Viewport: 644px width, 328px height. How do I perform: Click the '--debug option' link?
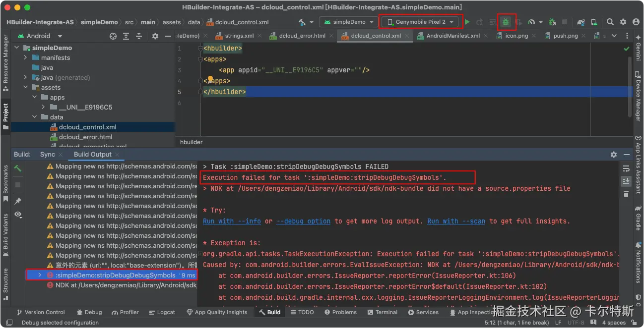(x=303, y=221)
